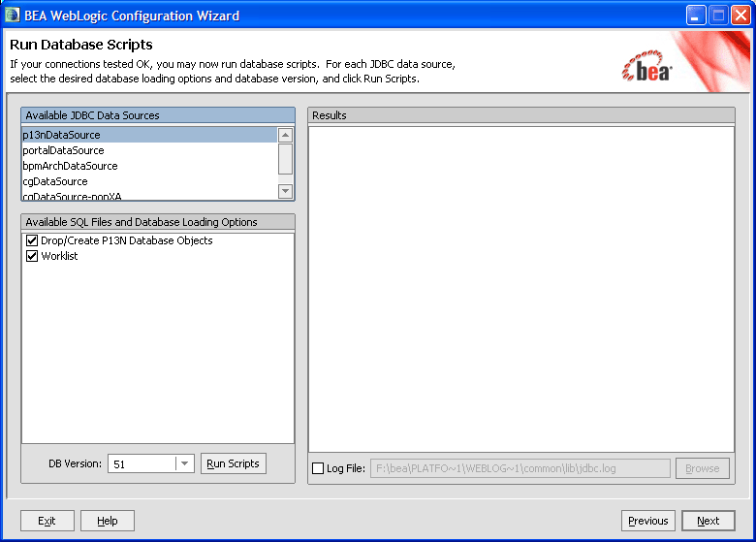
Task: Click the data sources scroll up arrow
Action: (x=285, y=135)
